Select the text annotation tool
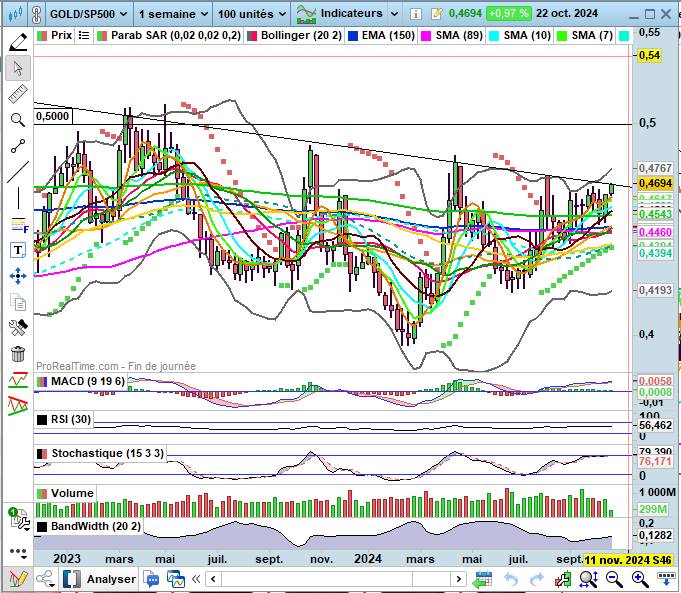The height and width of the screenshot is (593, 681). (x=17, y=250)
